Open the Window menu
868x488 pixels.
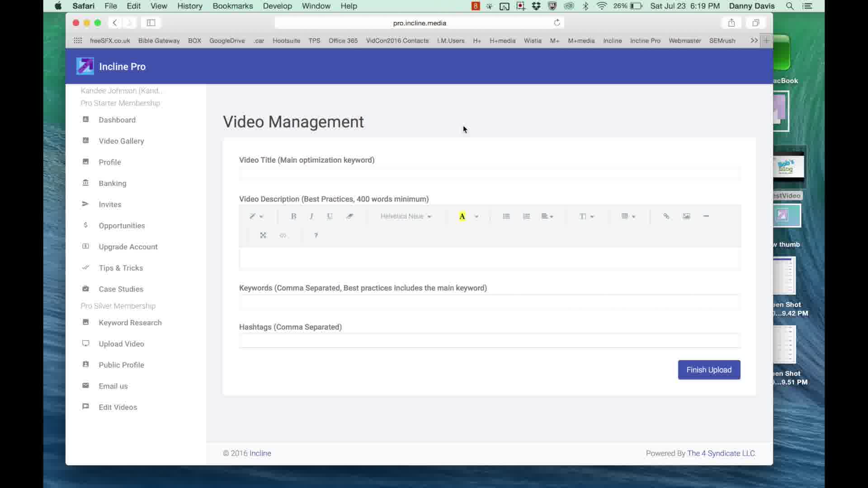pos(316,6)
